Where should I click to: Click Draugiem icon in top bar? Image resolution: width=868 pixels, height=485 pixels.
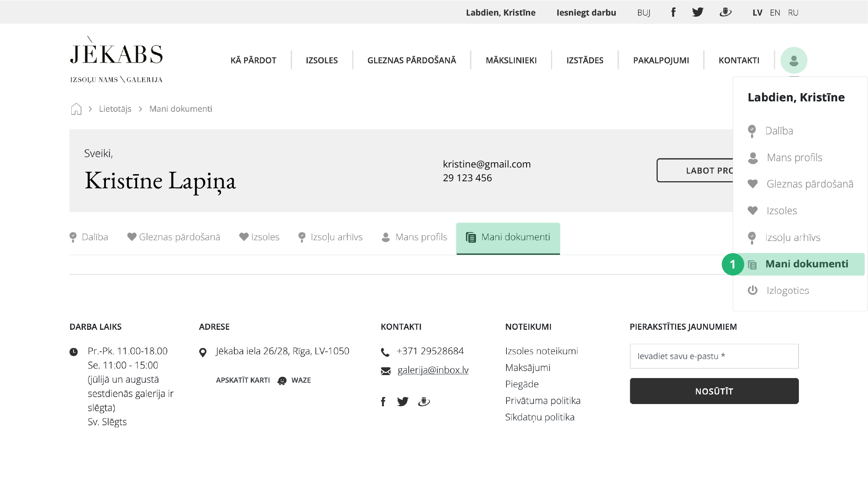(x=725, y=12)
